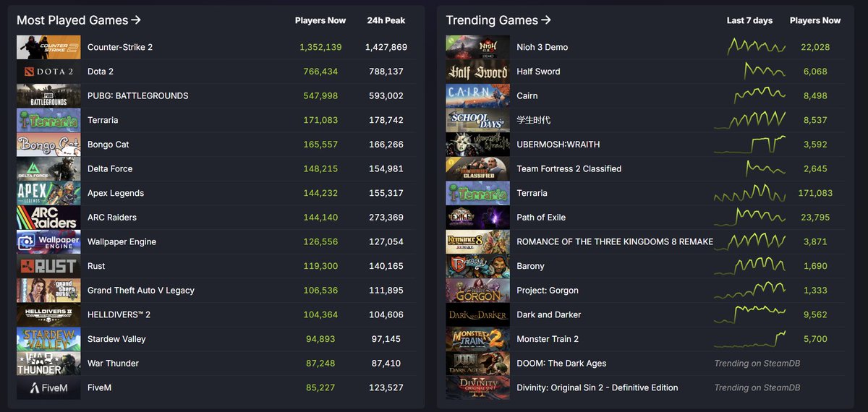Click the Path of Exile sparkline chart
The height and width of the screenshot is (412, 868).
tap(749, 218)
